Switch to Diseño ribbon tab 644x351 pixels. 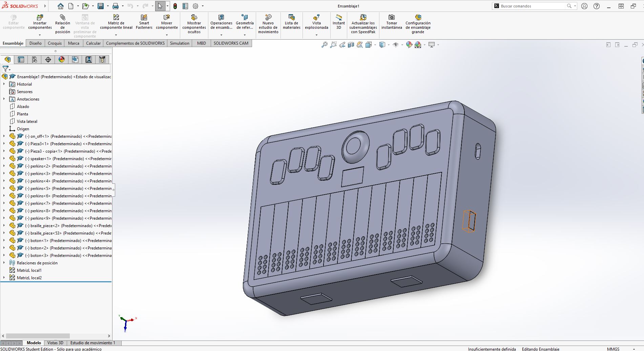pos(36,43)
